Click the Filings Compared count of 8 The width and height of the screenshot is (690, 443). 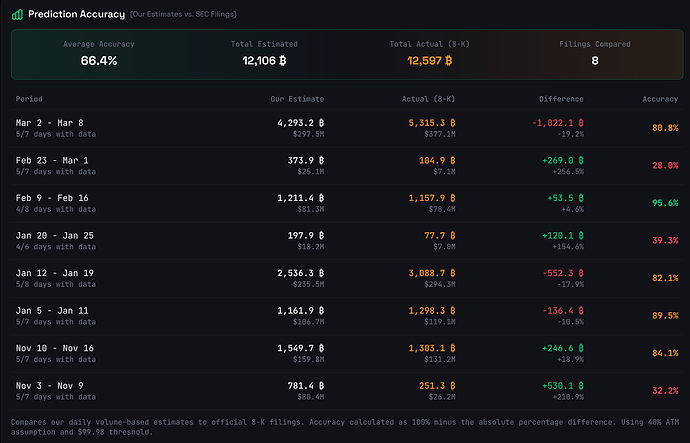pyautogui.click(x=595, y=61)
